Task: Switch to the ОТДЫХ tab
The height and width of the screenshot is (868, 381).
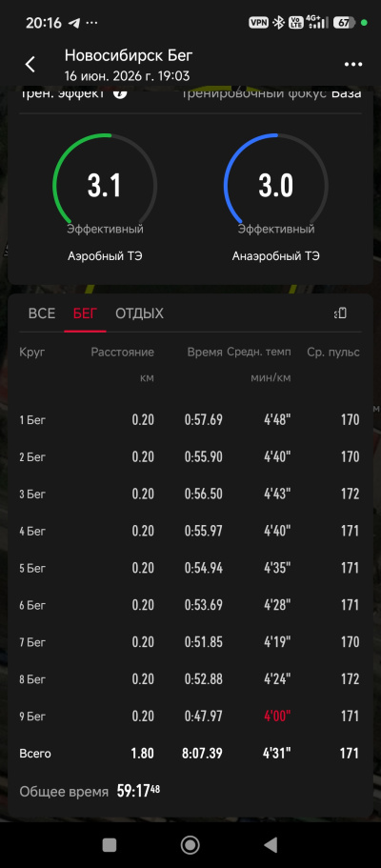Action: pyautogui.click(x=140, y=313)
